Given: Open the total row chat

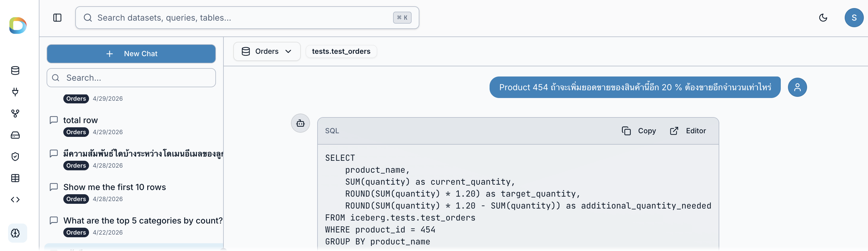Looking at the screenshot, I should click(81, 120).
